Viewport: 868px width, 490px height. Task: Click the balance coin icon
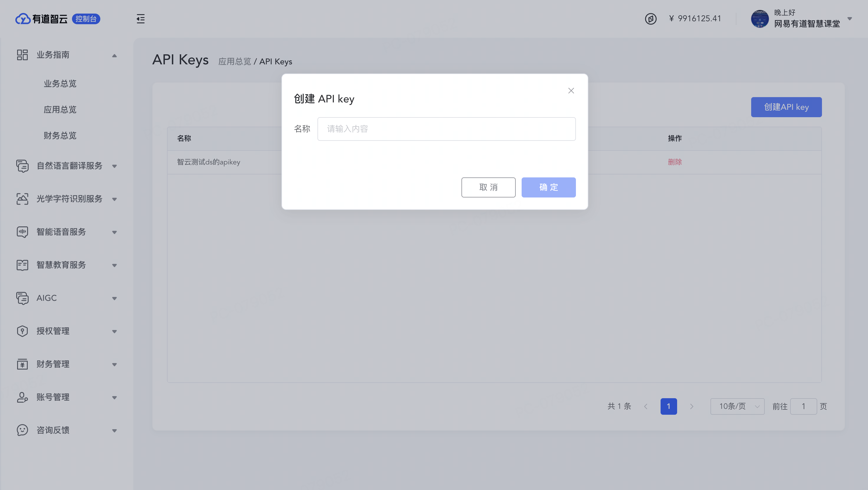650,19
